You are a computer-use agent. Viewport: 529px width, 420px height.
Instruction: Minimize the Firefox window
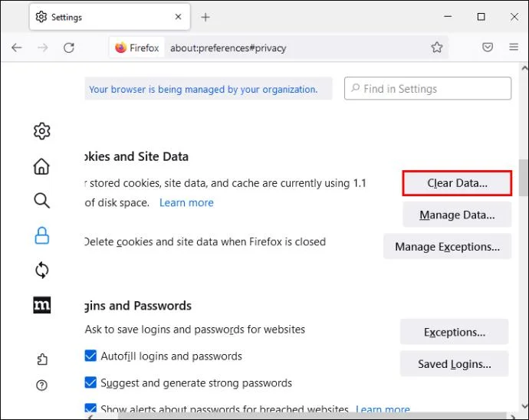pyautogui.click(x=448, y=17)
